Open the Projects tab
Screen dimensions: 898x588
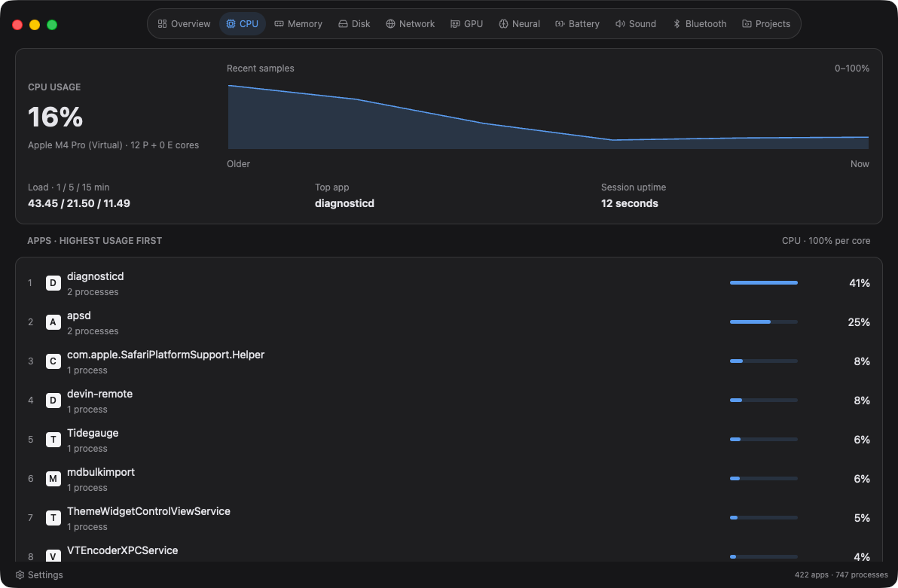(x=766, y=24)
